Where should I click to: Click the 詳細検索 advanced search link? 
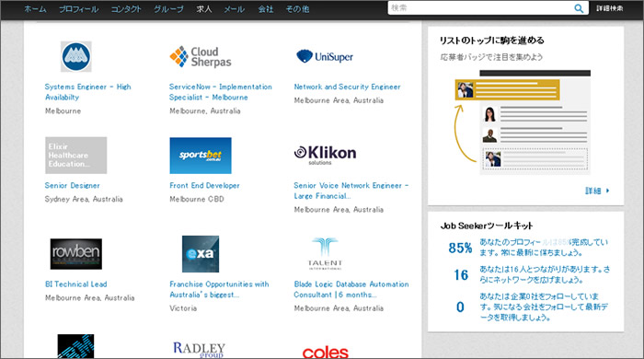[x=609, y=8]
